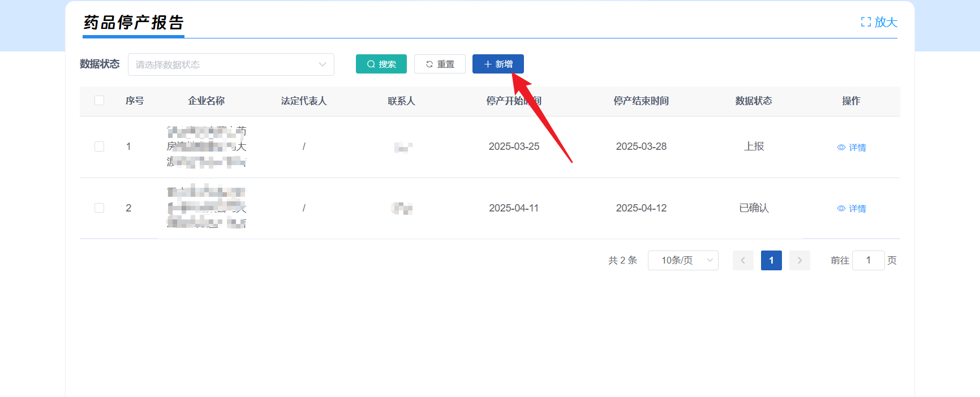980x397 pixels.
Task: Click the 联系人 column header
Action: click(x=401, y=101)
